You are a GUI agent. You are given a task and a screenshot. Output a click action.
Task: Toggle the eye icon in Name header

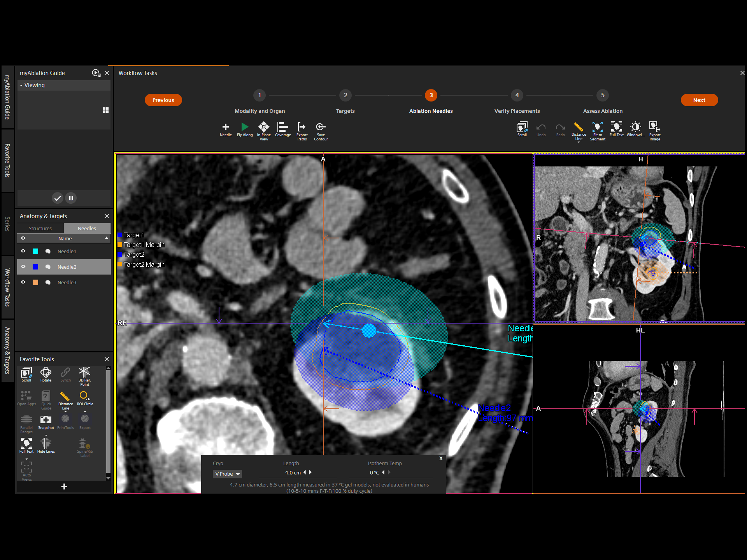(23, 238)
